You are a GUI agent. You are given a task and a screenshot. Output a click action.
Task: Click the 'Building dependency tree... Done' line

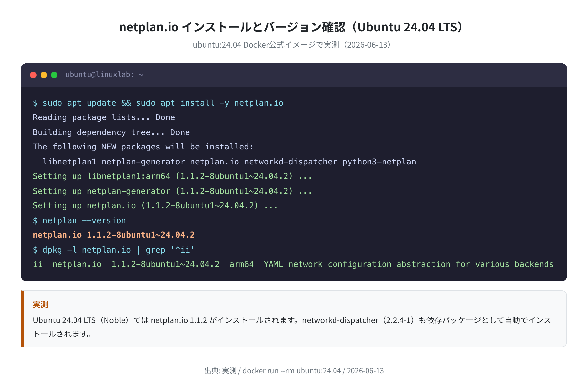pyautogui.click(x=111, y=132)
